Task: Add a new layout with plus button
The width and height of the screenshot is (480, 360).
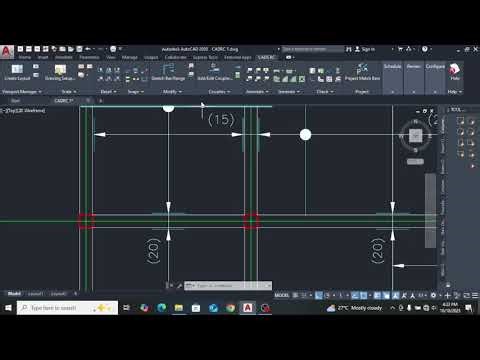Action: pos(76,294)
